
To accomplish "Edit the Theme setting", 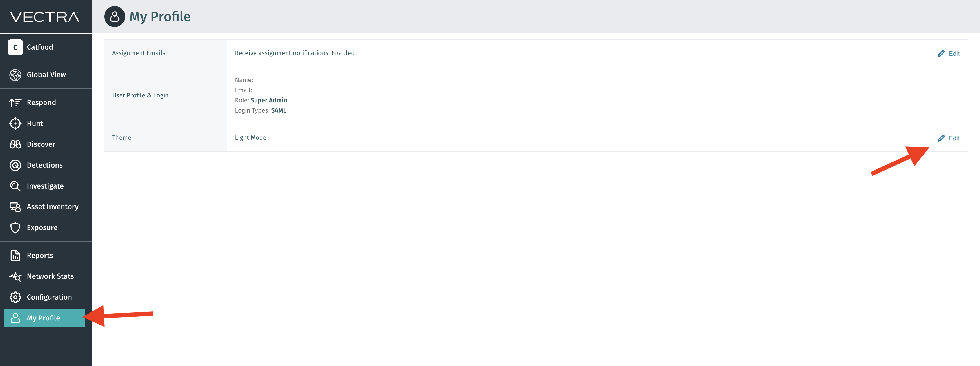I will [948, 138].
